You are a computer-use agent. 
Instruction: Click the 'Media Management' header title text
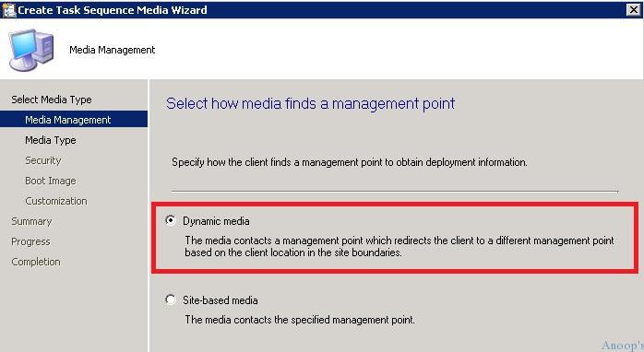point(113,50)
